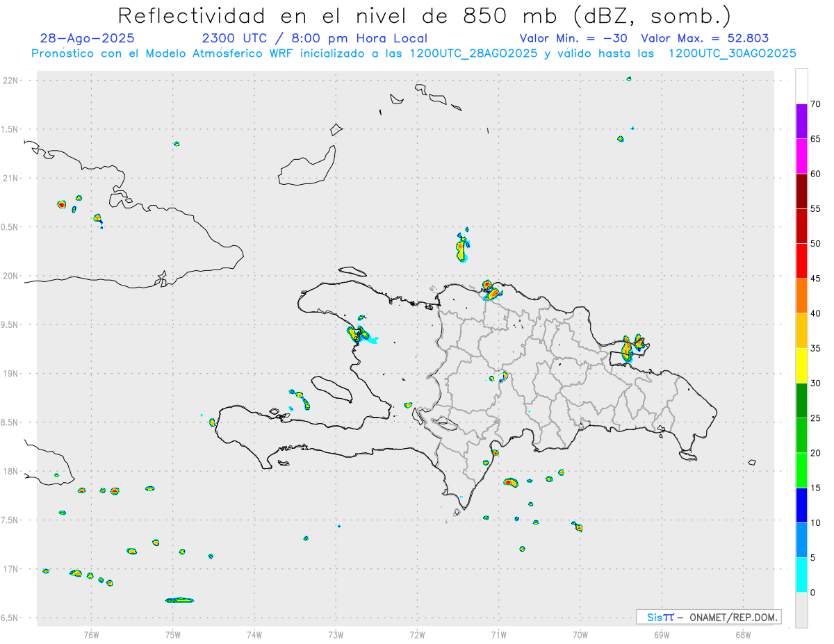The image size is (834, 644).
Task: Click the '2300 UTC / 8:00 pm Hora Local' text
Action: [x=314, y=38]
